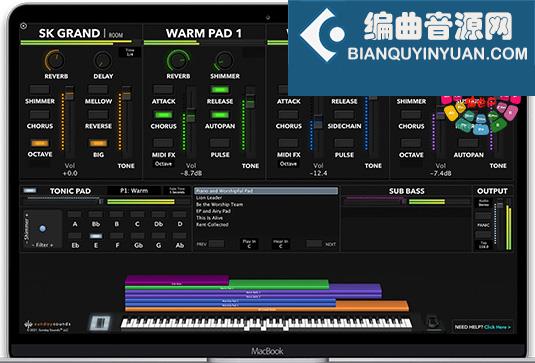The width and height of the screenshot is (535, 363).
Task: Toggle the Tonic Pad power switch
Action: click(x=30, y=190)
